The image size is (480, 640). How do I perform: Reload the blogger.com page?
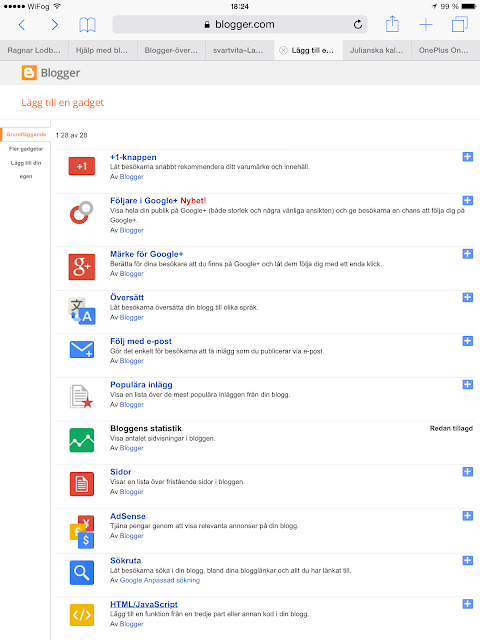click(x=358, y=24)
